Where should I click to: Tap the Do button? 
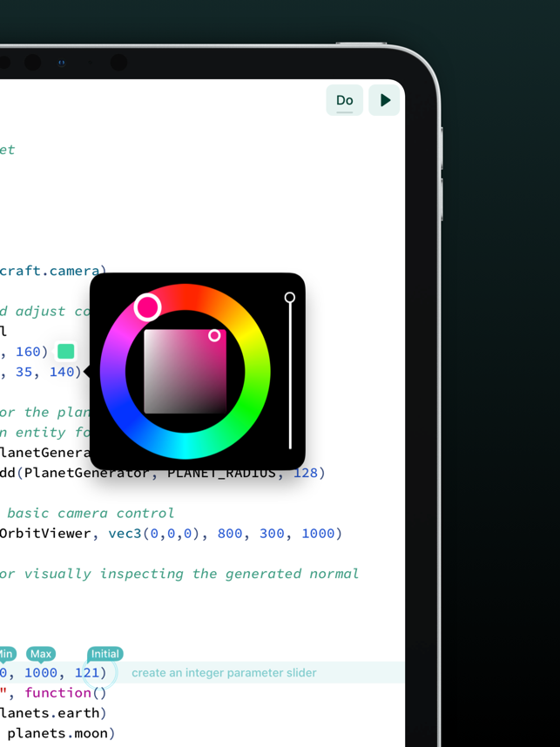pos(344,100)
